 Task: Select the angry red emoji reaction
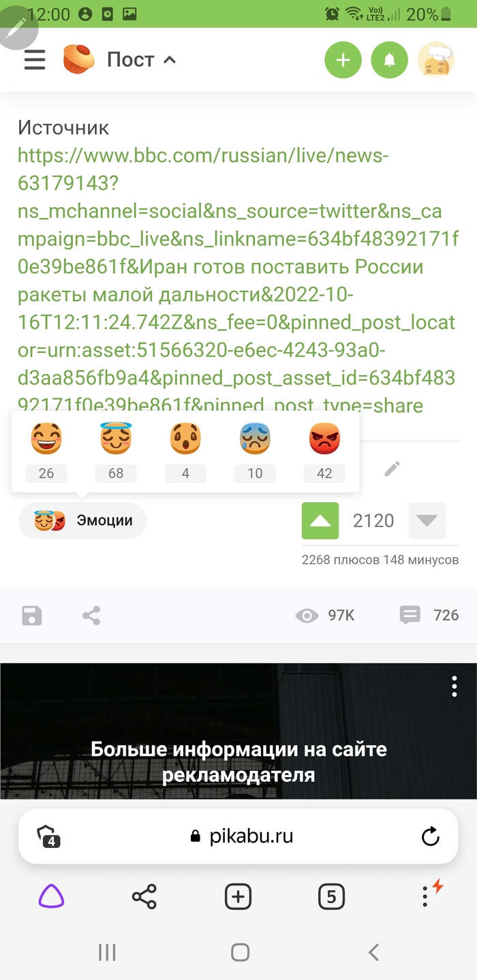click(x=324, y=439)
